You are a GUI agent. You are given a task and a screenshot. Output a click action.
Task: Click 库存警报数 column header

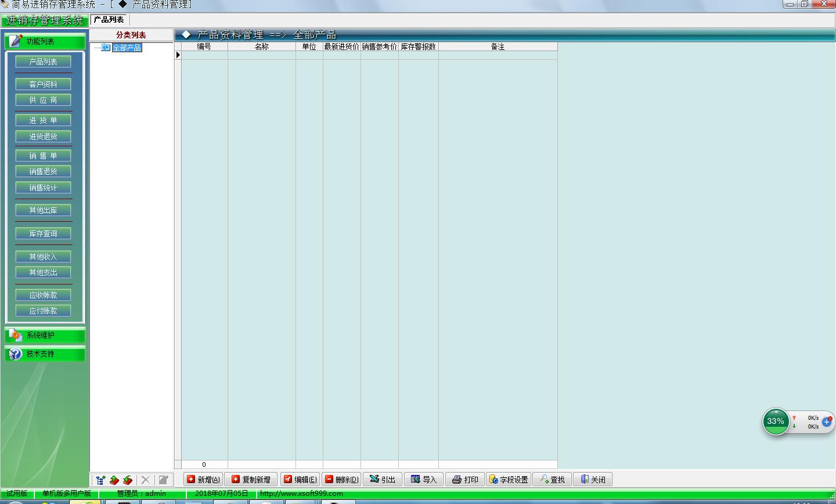[x=419, y=46]
